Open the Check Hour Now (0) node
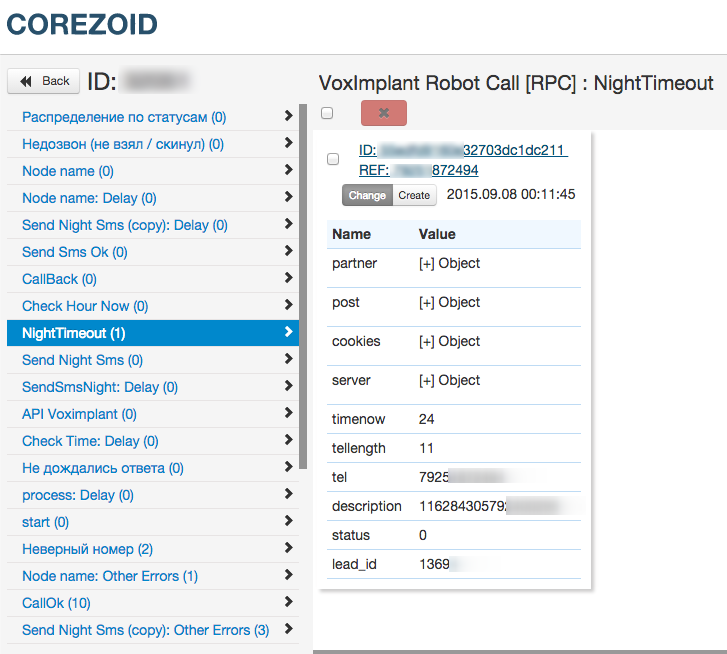Image resolution: width=727 pixels, height=654 pixels. click(85, 306)
